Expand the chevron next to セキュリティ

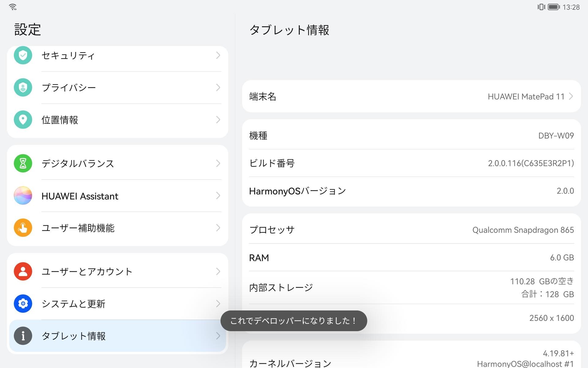pos(218,55)
